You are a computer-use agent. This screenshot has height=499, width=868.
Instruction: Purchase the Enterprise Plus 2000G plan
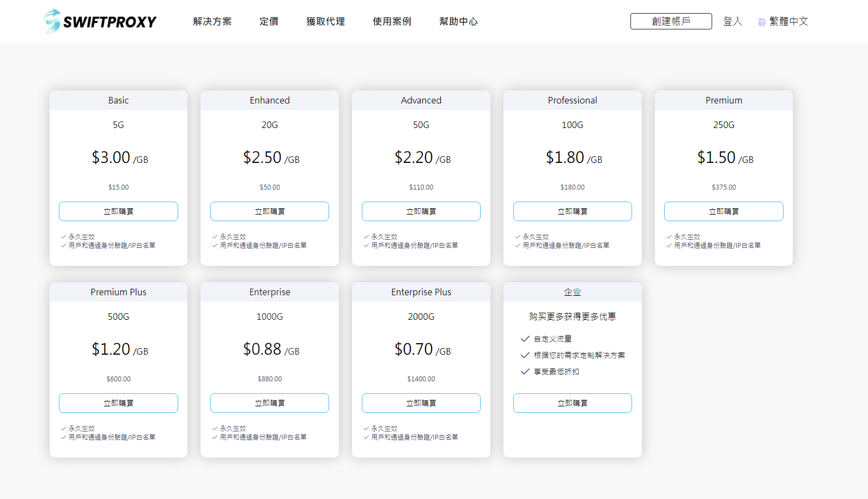pyautogui.click(x=421, y=403)
